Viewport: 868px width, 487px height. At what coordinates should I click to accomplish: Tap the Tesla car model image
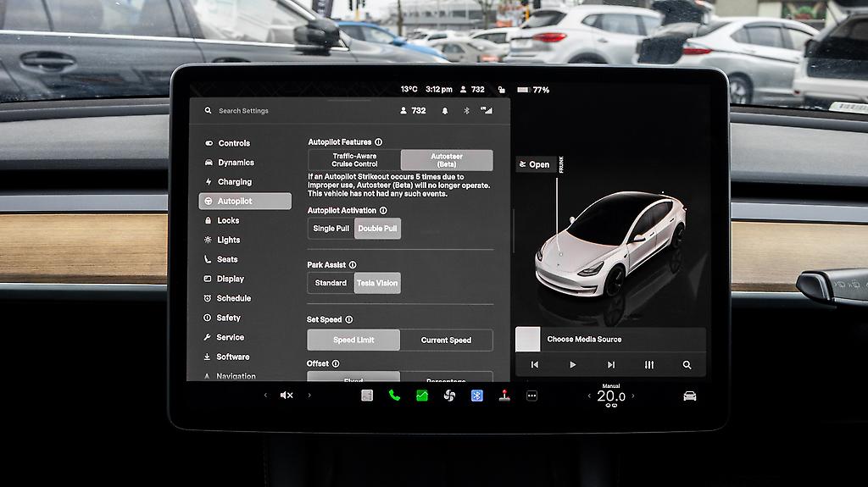point(610,244)
